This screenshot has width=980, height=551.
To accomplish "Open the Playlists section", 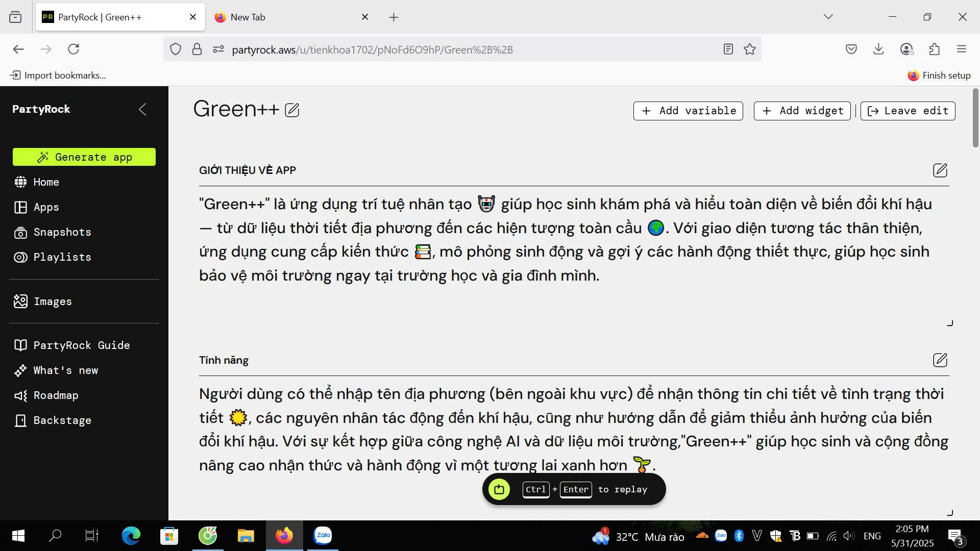I will pos(62,257).
